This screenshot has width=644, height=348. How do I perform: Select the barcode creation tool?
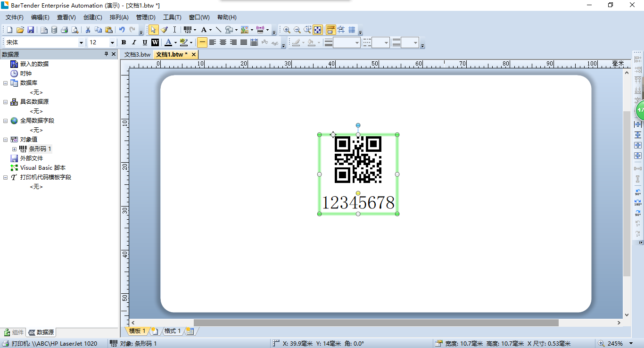pos(187,30)
